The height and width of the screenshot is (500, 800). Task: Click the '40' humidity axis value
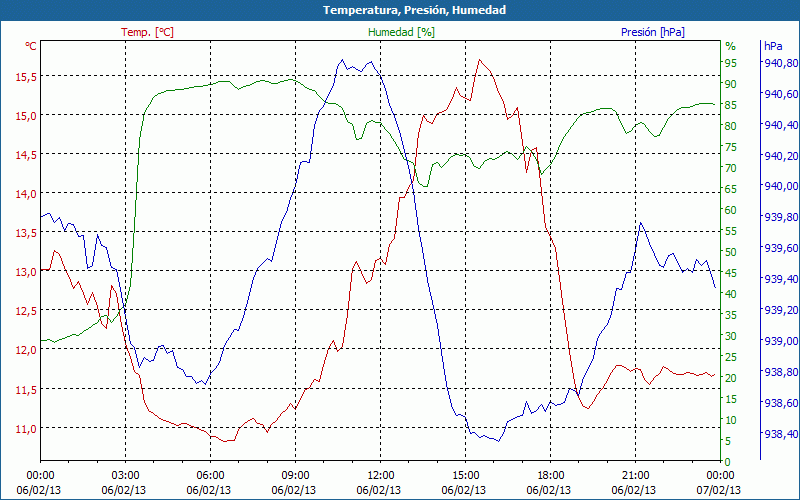(731, 294)
